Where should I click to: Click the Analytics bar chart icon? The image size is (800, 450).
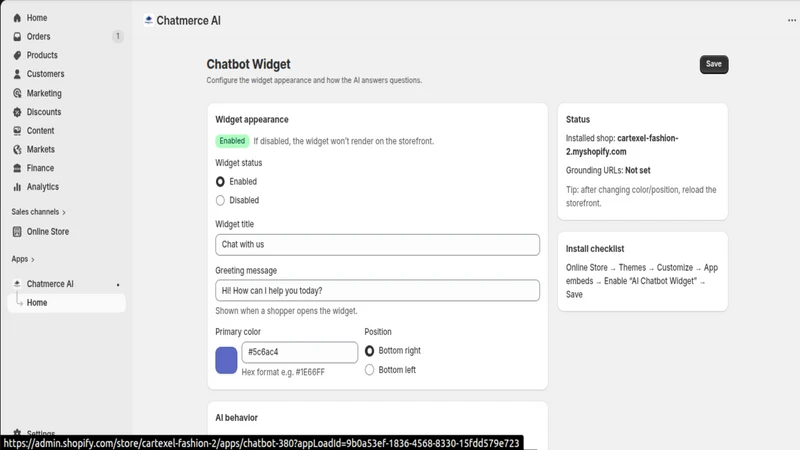[17, 187]
